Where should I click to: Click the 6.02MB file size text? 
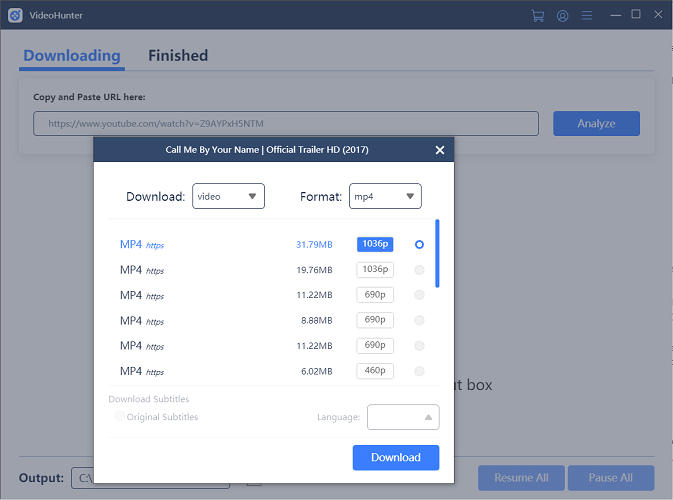(x=317, y=372)
